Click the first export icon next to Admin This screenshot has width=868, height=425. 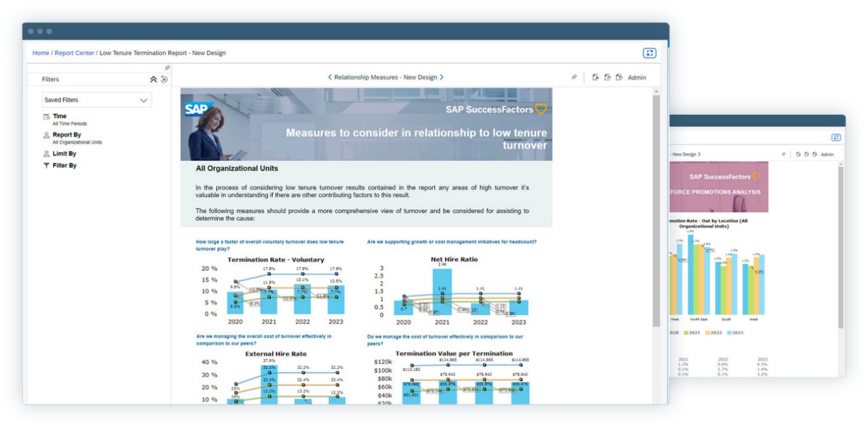[x=595, y=77]
